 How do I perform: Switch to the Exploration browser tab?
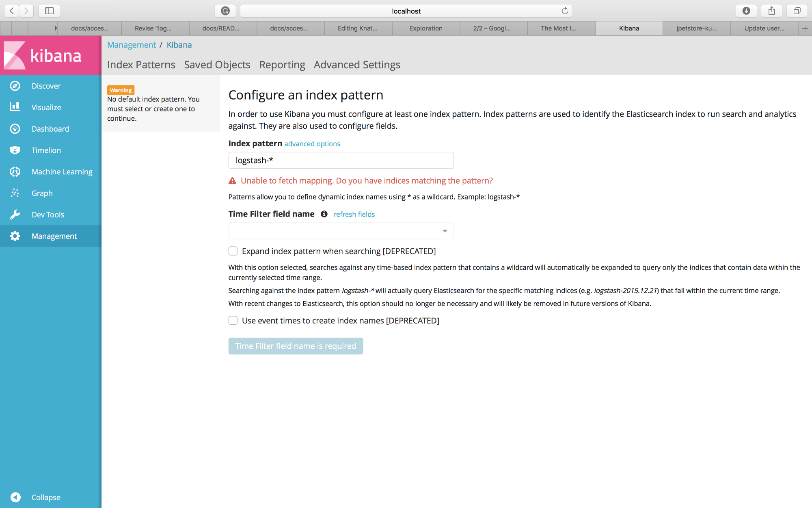425,28
